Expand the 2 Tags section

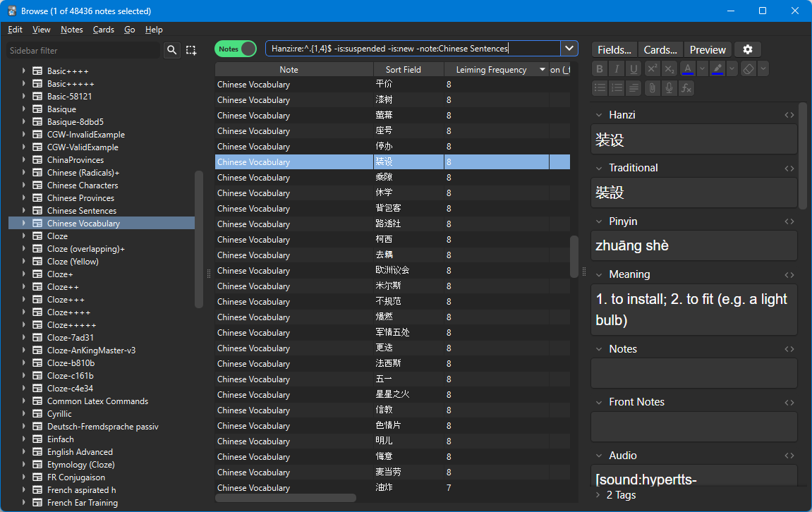click(598, 495)
